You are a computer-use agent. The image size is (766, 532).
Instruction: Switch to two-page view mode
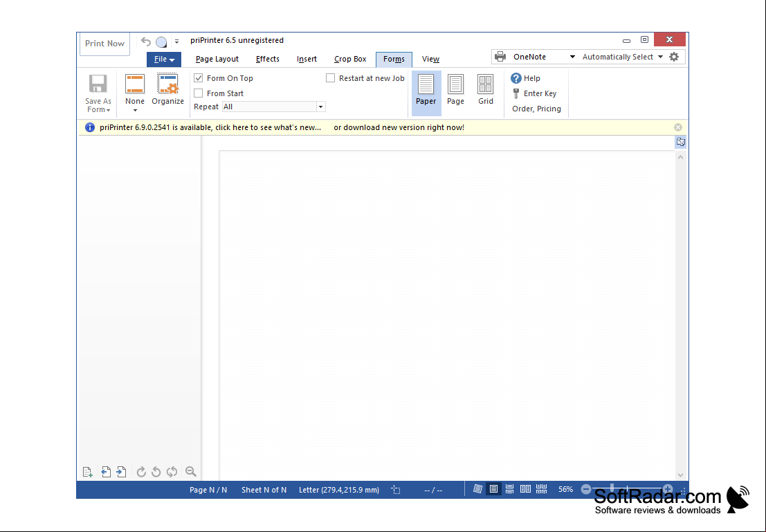click(526, 489)
